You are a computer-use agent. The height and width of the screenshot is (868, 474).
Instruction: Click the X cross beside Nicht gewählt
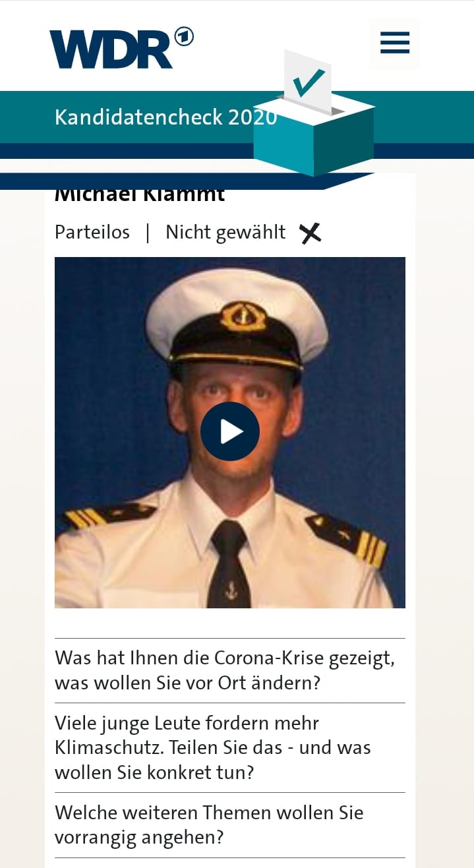coord(310,233)
